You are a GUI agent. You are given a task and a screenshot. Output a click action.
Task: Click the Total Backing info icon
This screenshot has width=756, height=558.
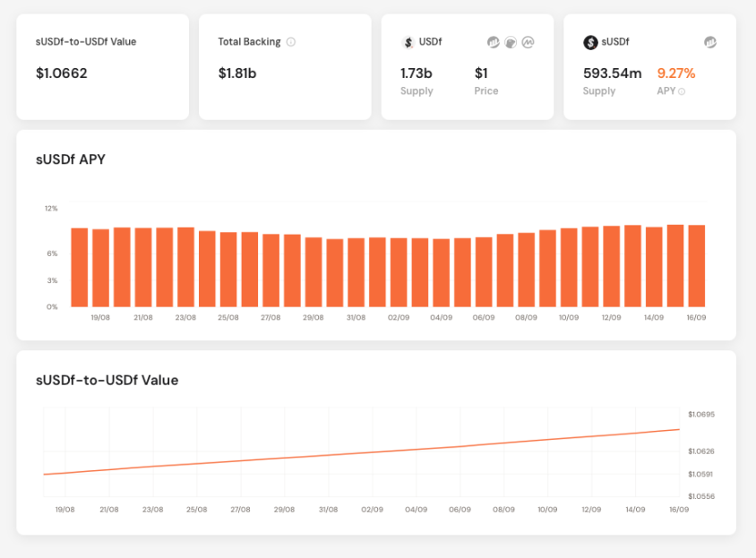pos(291,42)
